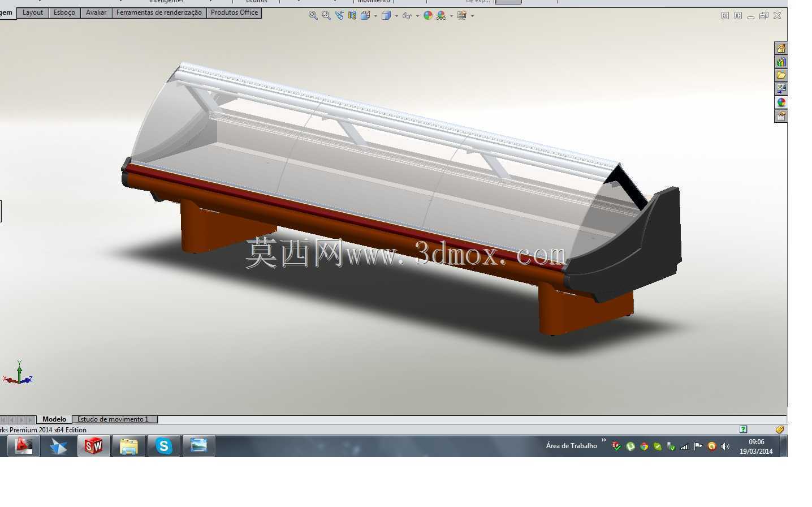Open the File Explorer task pane tab
812x507 pixels.
click(x=781, y=75)
